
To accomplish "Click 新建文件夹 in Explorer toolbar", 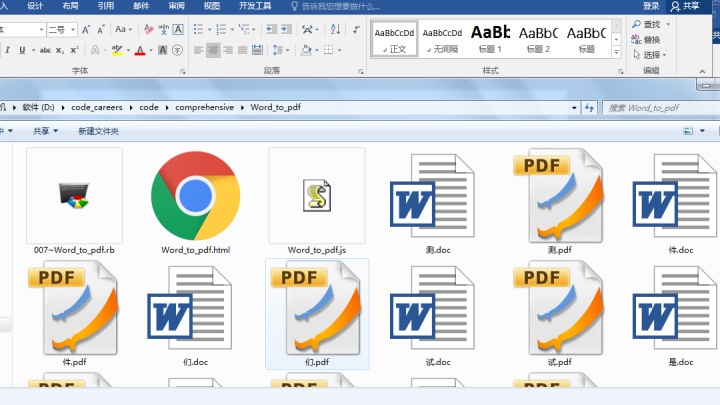I will click(x=98, y=131).
